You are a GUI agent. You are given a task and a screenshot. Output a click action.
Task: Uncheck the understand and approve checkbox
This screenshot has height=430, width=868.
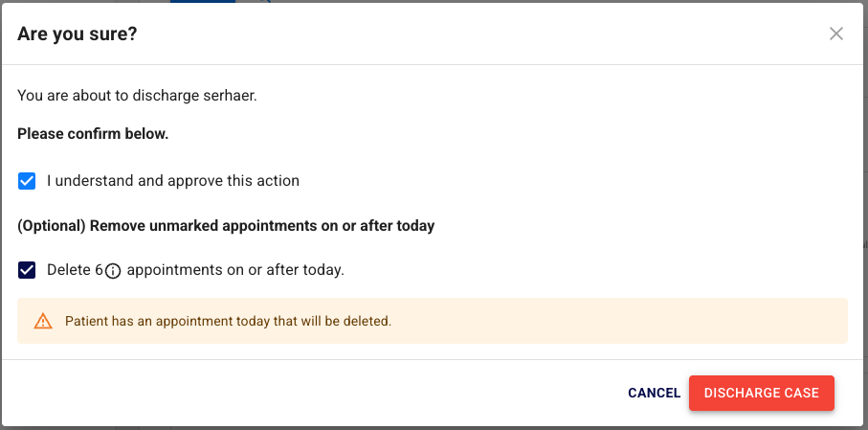(27, 180)
